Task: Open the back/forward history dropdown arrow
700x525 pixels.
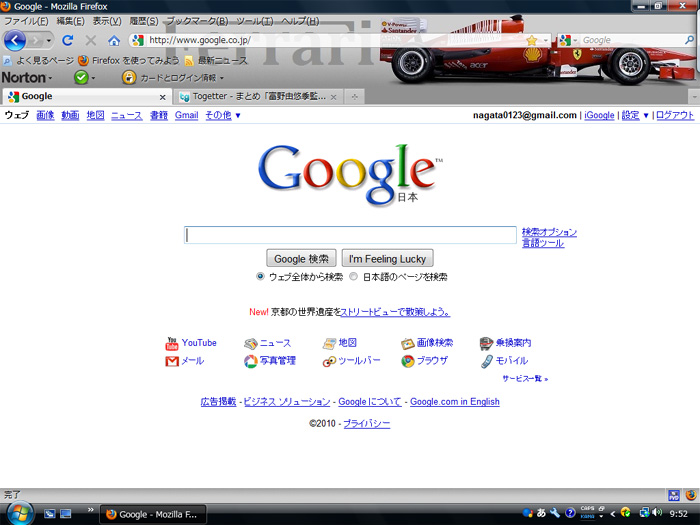Action: point(49,41)
